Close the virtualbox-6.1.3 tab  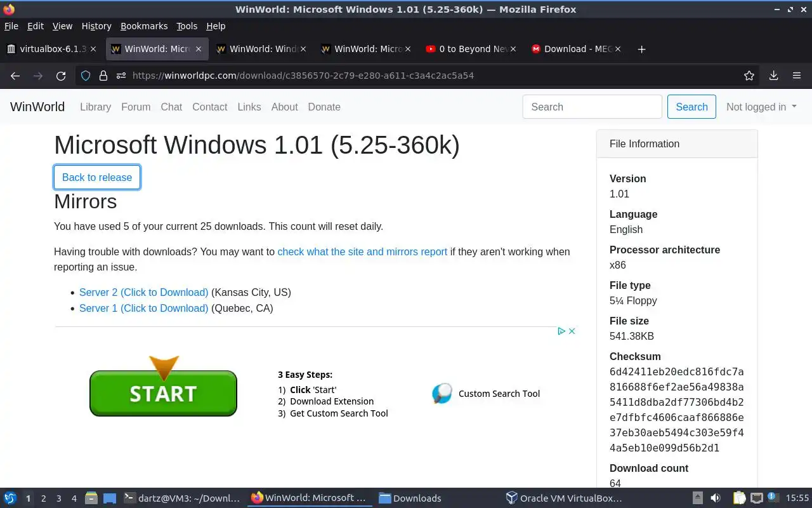(93, 49)
